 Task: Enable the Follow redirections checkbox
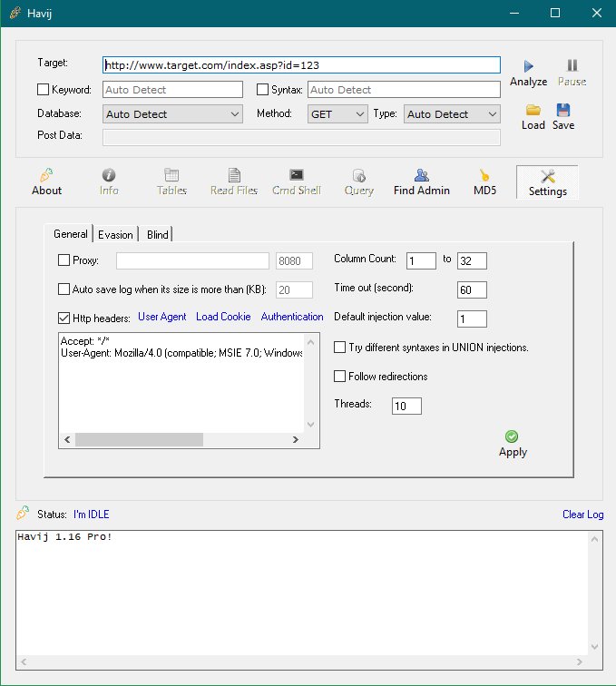click(339, 376)
